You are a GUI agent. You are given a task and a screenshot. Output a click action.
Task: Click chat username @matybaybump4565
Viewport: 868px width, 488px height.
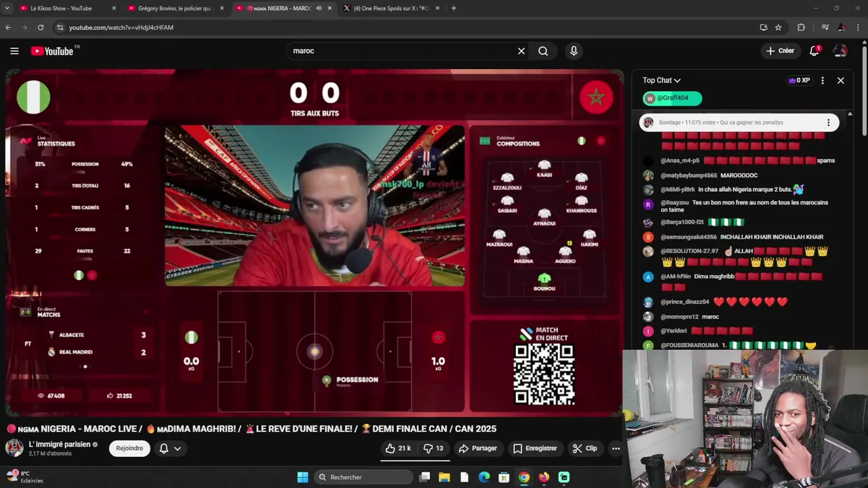689,176
